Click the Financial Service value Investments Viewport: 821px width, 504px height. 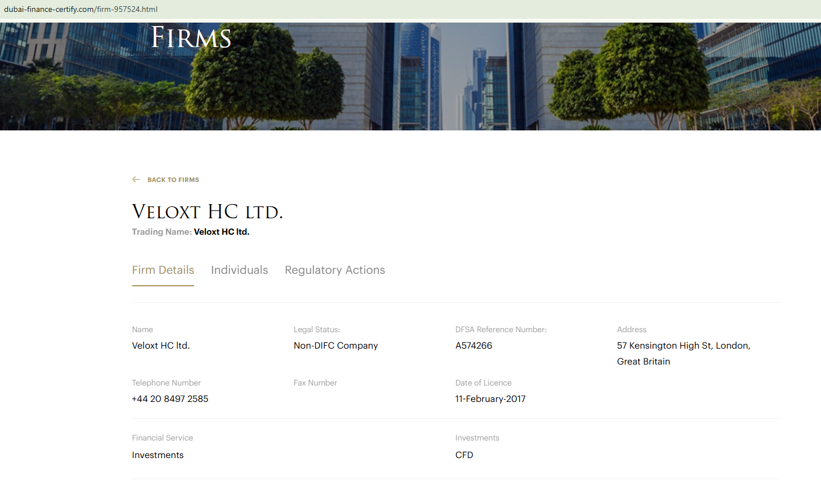[158, 455]
